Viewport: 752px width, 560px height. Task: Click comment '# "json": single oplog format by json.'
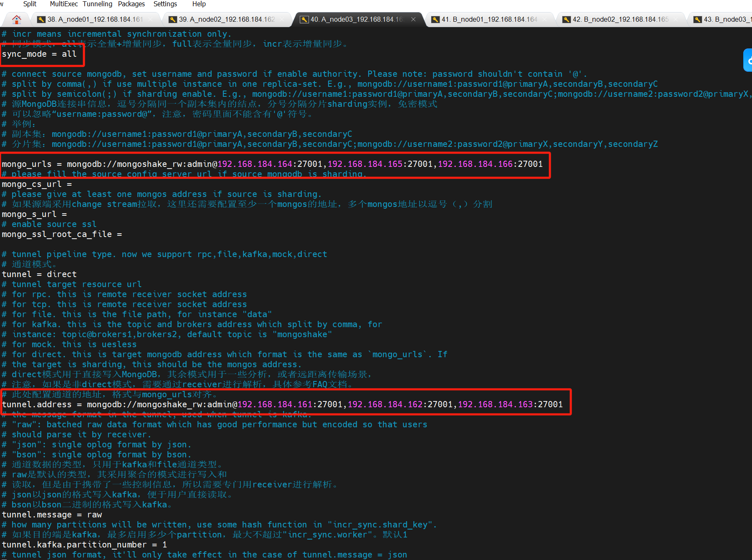97,444
